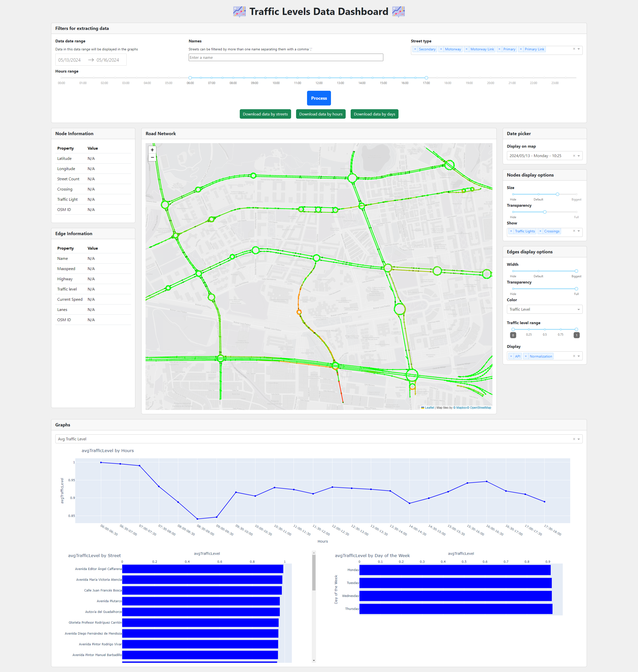Download data by streets
638x672 pixels.
point(265,114)
